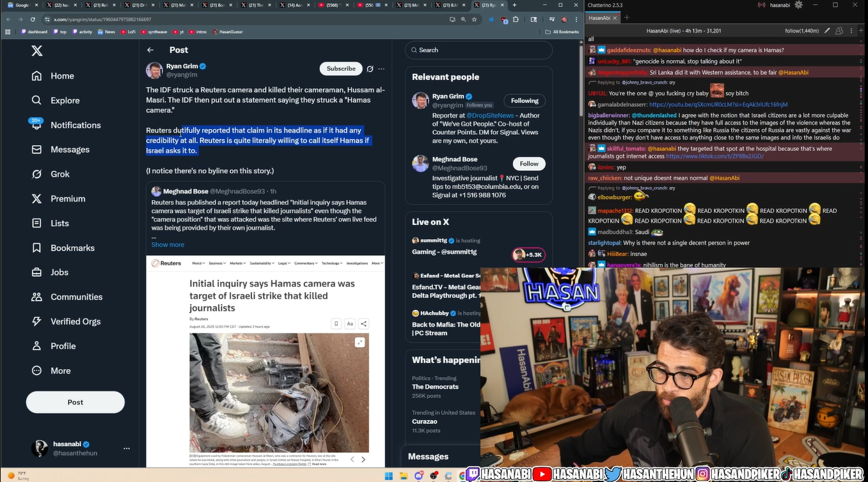Open Home in the X sidebar
The image size is (868, 482).
tap(53, 75)
